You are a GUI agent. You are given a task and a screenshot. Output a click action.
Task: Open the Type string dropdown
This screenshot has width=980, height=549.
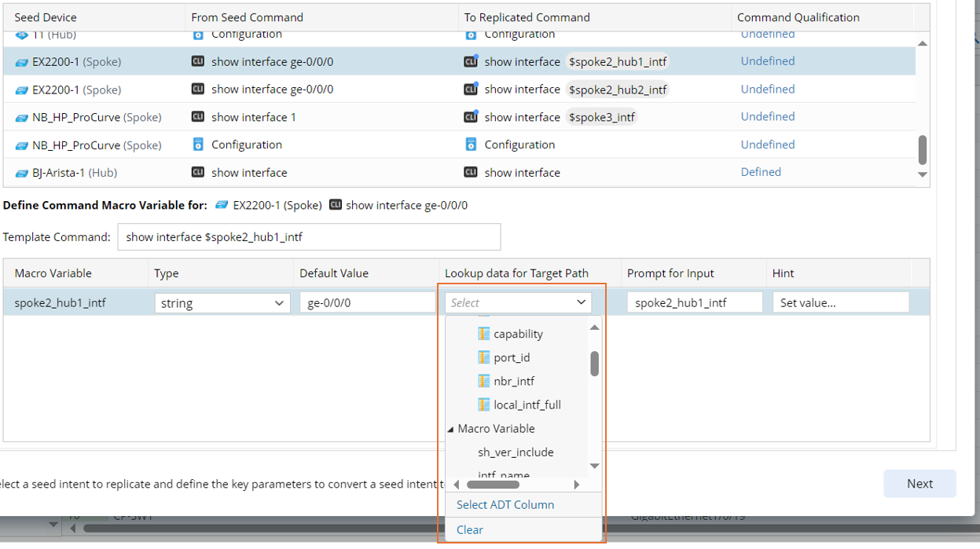pyautogui.click(x=222, y=303)
